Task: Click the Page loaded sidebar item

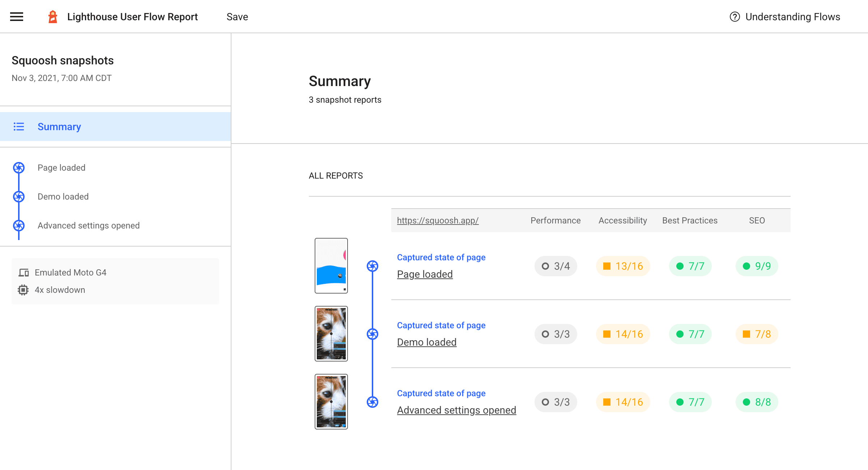Action: [61, 168]
